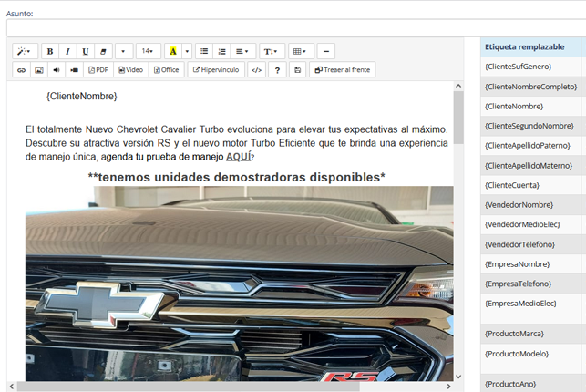Select the {ProductoAno} tag
Screen dimensions: 586x392
point(510,384)
